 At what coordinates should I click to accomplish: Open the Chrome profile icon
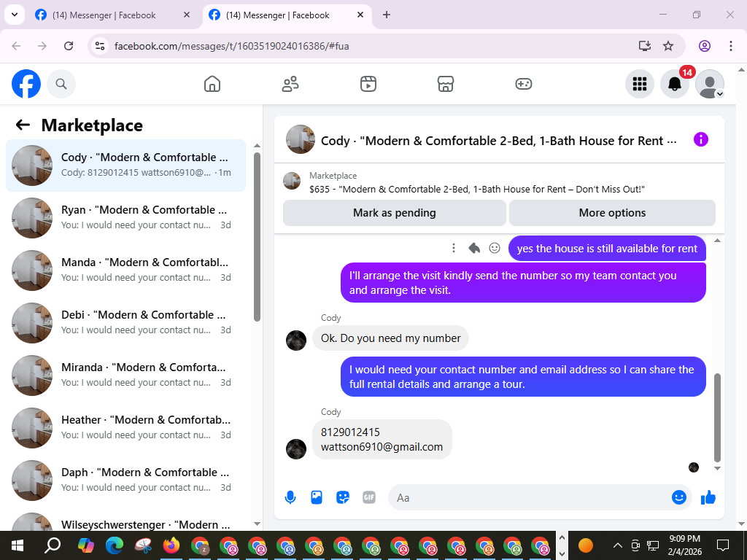[x=705, y=46]
